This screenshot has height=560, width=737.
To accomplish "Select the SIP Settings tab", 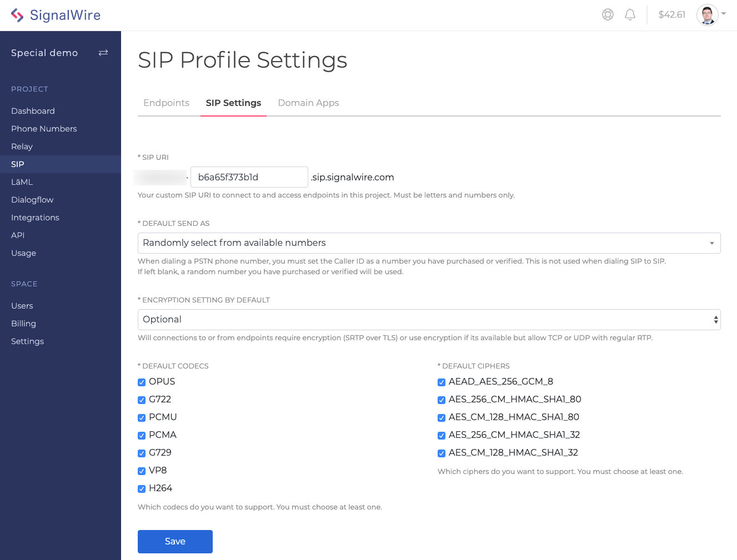I will (233, 103).
